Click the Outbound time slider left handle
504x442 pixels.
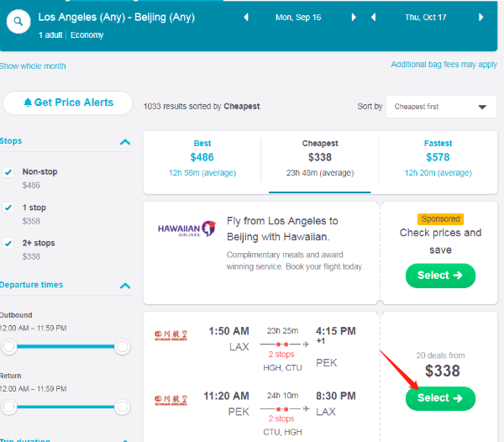[x=9, y=346]
